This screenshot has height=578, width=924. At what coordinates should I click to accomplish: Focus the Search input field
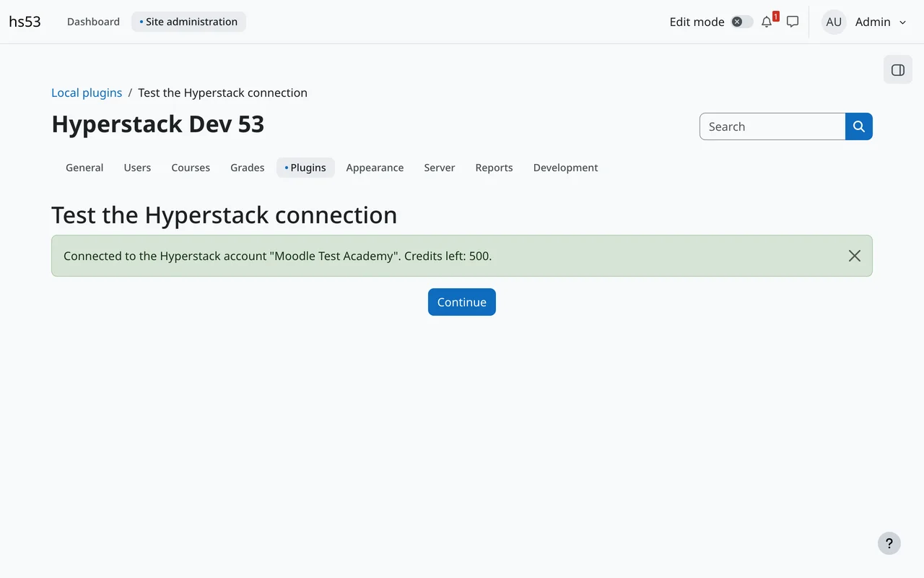coord(772,126)
